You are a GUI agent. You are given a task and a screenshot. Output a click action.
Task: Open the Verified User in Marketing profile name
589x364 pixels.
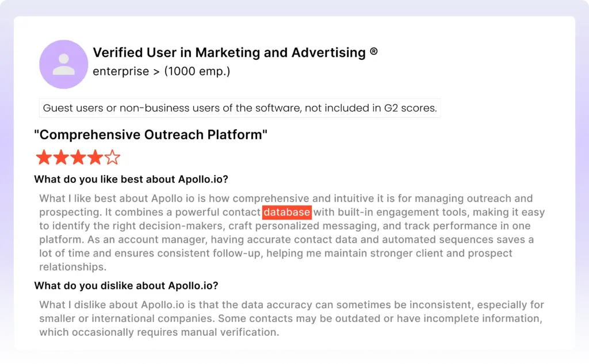click(x=229, y=53)
